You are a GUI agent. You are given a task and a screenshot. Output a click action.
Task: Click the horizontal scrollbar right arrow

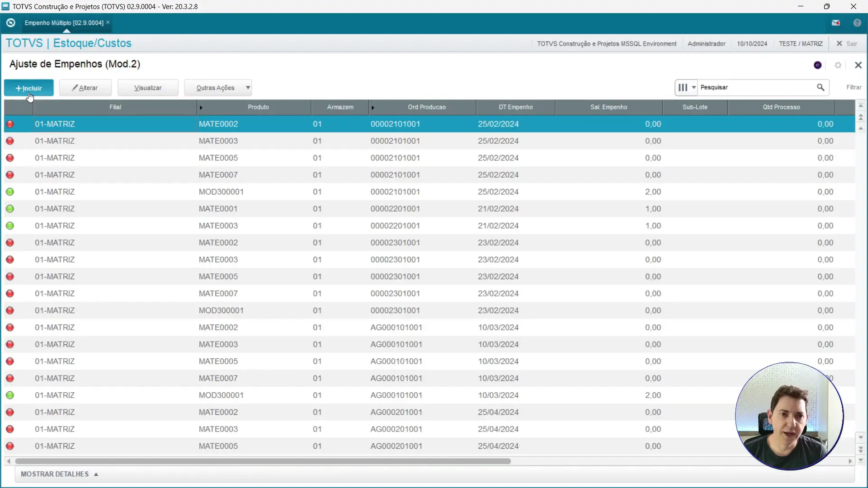point(850,461)
